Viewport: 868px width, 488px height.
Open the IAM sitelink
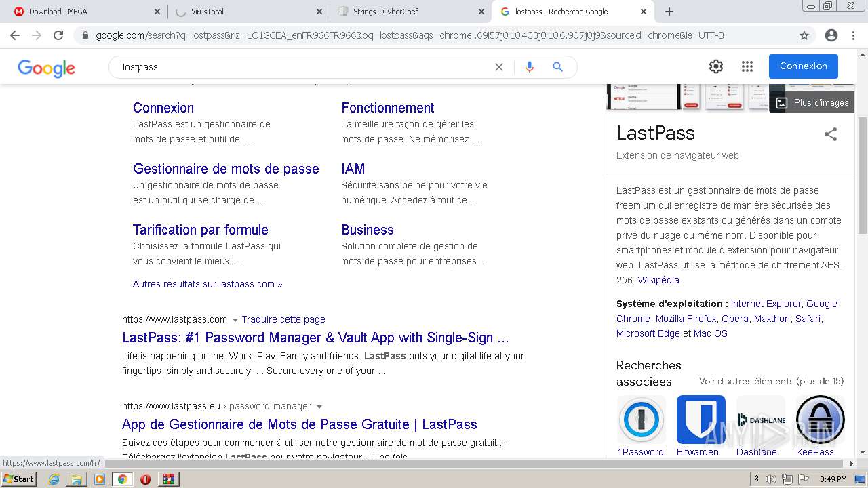tap(353, 169)
